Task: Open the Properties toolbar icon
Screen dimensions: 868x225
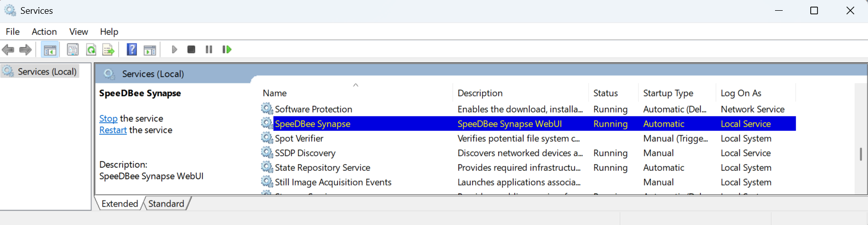Action: click(x=73, y=50)
